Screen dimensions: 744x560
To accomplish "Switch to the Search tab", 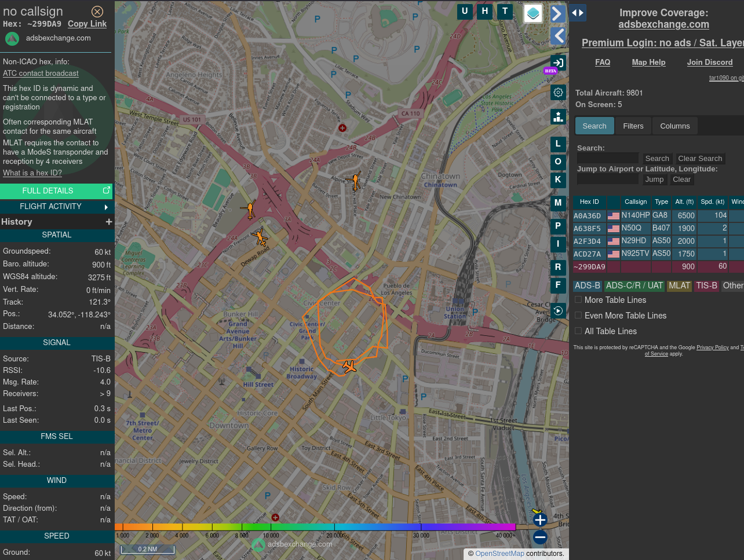I will (595, 126).
